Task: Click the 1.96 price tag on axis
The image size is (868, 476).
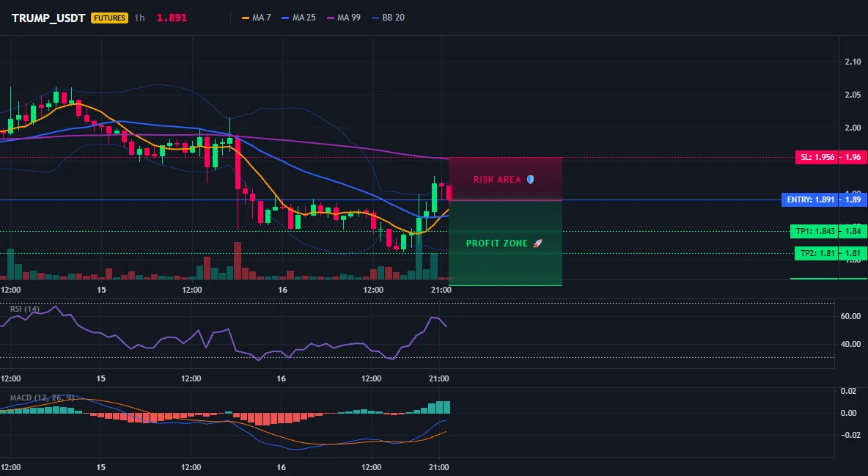Action: (x=853, y=157)
